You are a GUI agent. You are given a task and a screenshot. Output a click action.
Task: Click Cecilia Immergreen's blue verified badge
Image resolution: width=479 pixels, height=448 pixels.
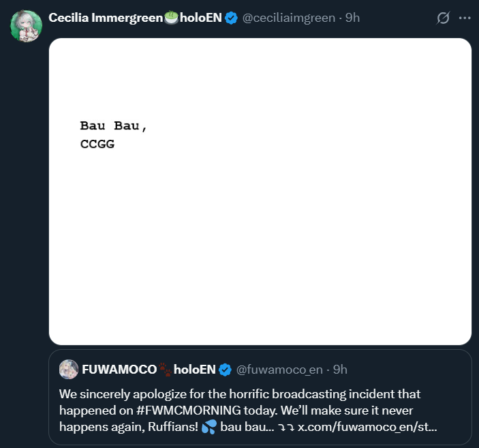[232, 18]
